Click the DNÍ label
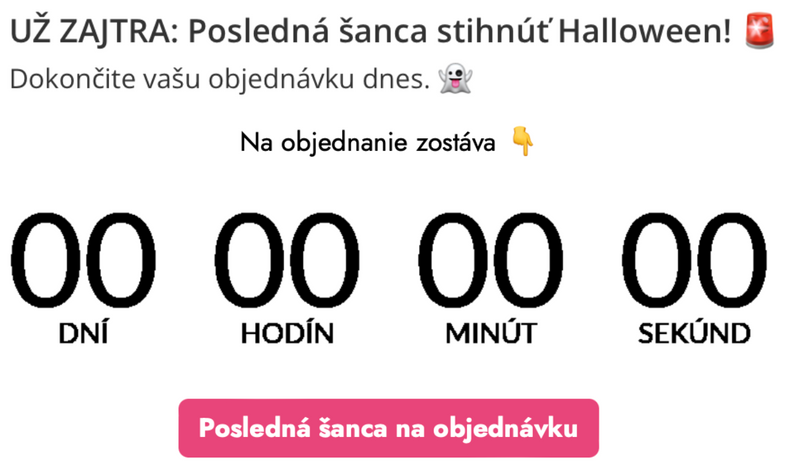The width and height of the screenshot is (799, 469). (84, 333)
